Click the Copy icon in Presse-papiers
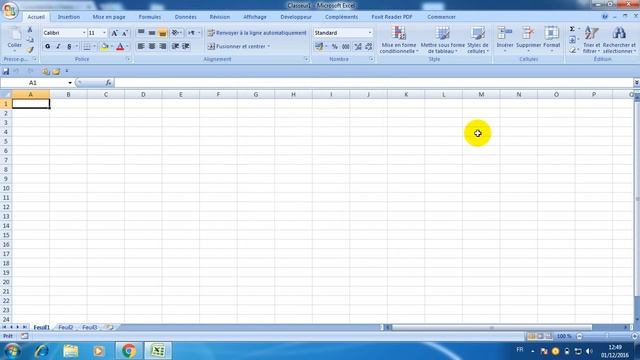 pos(30,40)
